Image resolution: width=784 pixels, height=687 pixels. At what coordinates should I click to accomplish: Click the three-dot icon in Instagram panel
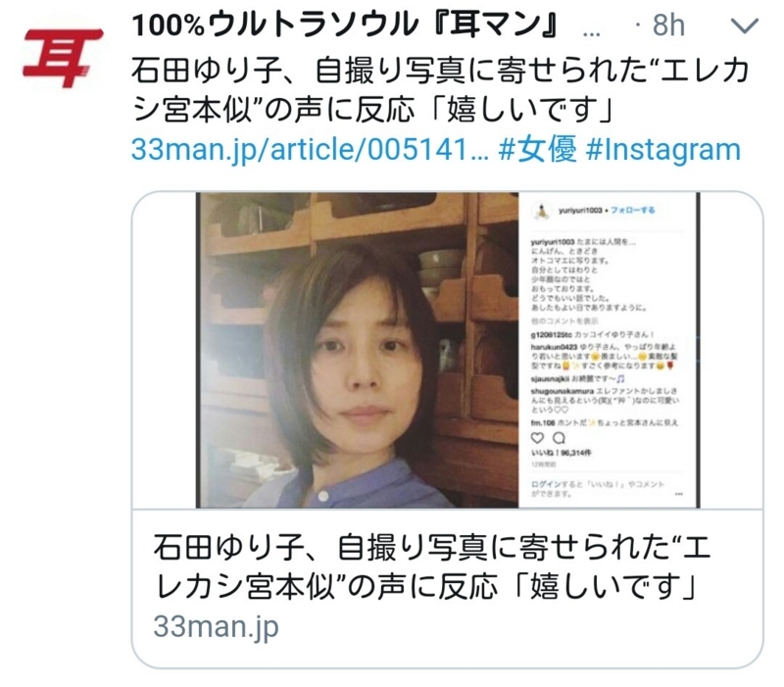(x=679, y=494)
